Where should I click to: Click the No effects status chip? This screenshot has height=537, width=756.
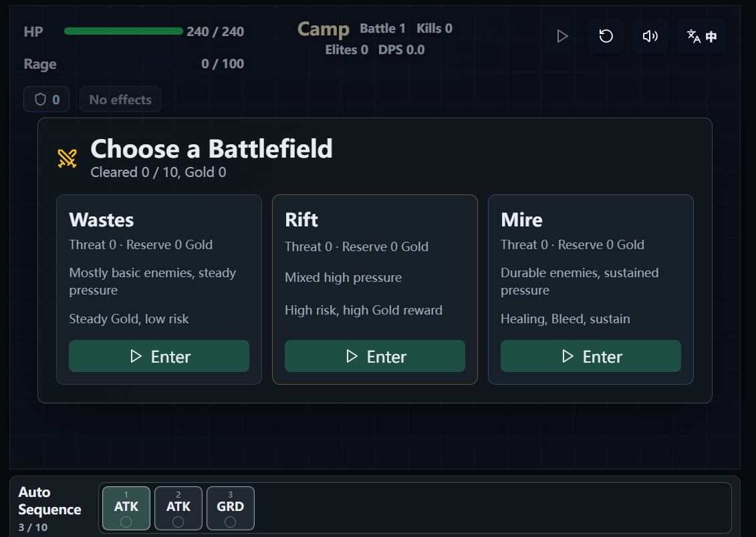pos(120,100)
